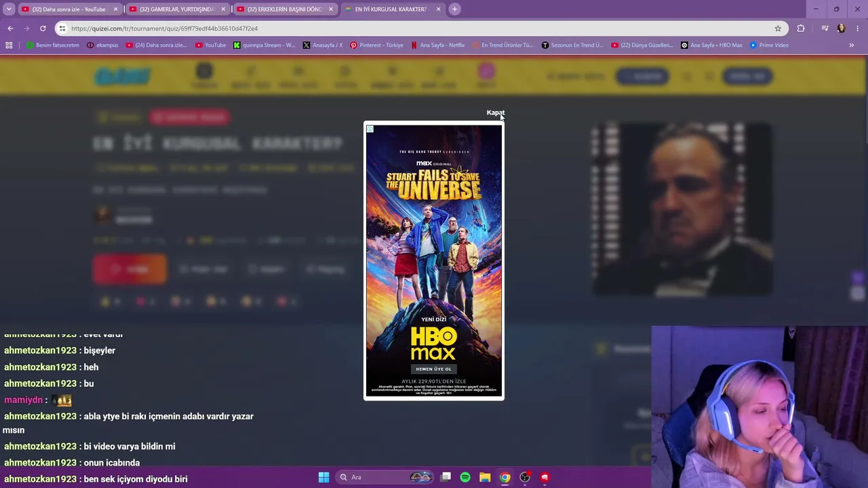Open the Chrome three-dot menu
Screen dimensions: 868x488
858,28
